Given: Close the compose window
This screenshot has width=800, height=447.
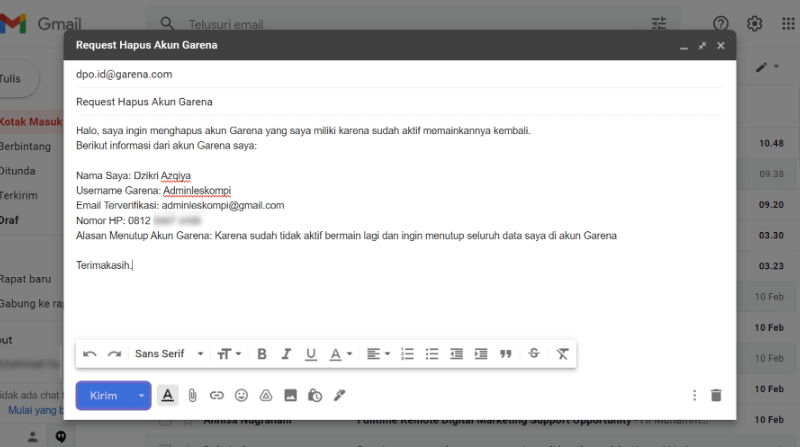Looking at the screenshot, I should pyautogui.click(x=721, y=45).
